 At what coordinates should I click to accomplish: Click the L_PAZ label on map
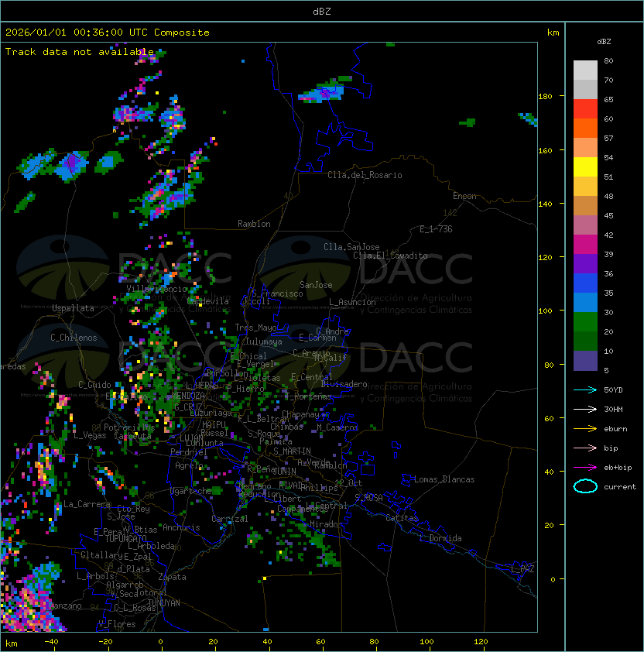(x=522, y=569)
